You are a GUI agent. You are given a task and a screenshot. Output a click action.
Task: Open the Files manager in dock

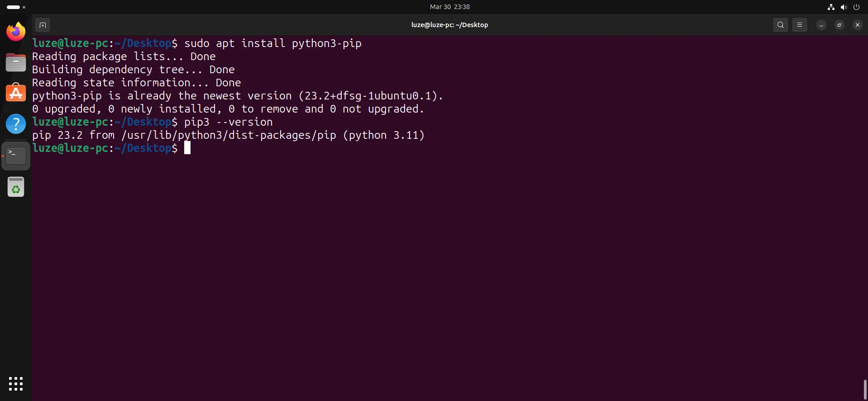click(x=16, y=62)
